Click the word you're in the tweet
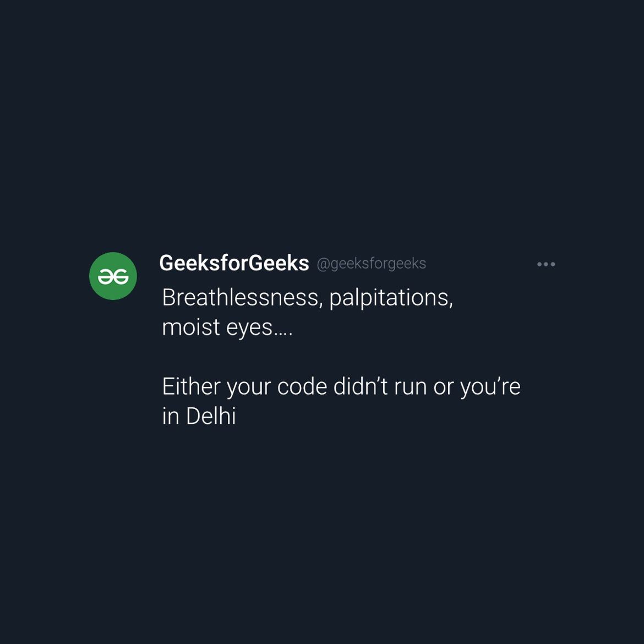 (490, 389)
